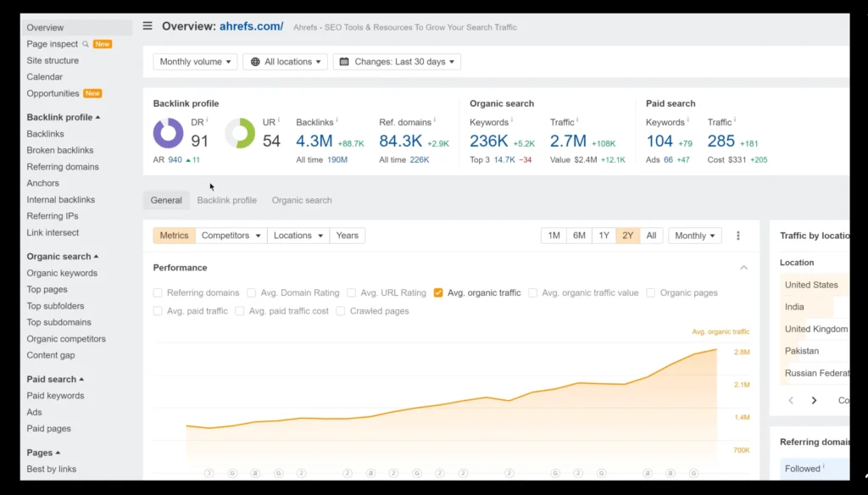The width and height of the screenshot is (868, 495).
Task: Open Link intersect in the sidebar
Action: click(53, 232)
